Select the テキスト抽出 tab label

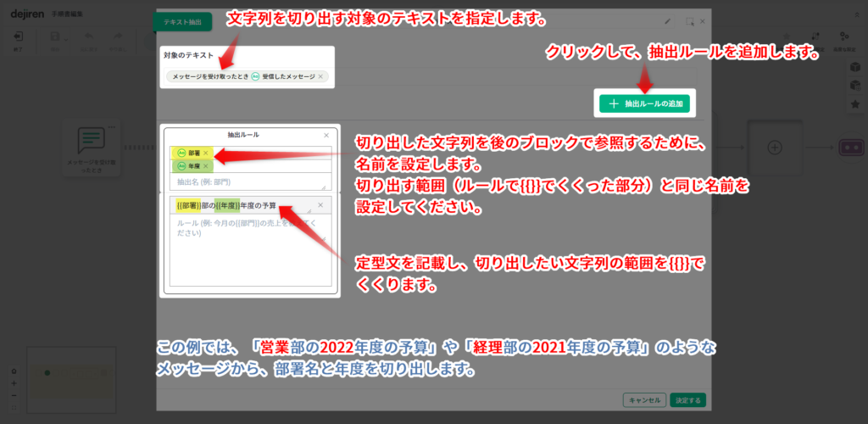182,23
